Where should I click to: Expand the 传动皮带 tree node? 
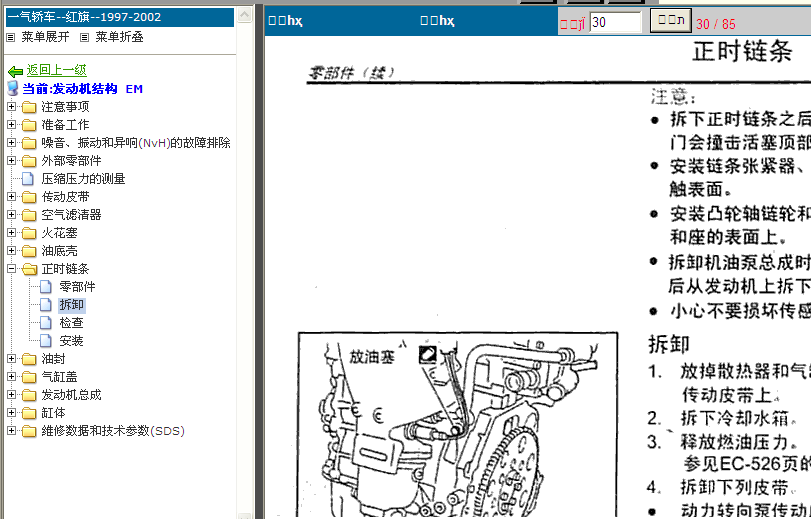(11, 197)
